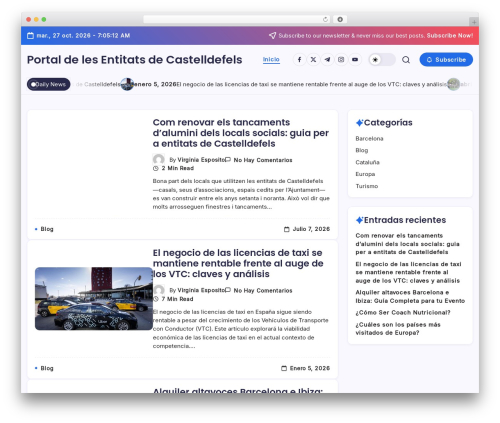Click the browser address bar

[236, 19]
